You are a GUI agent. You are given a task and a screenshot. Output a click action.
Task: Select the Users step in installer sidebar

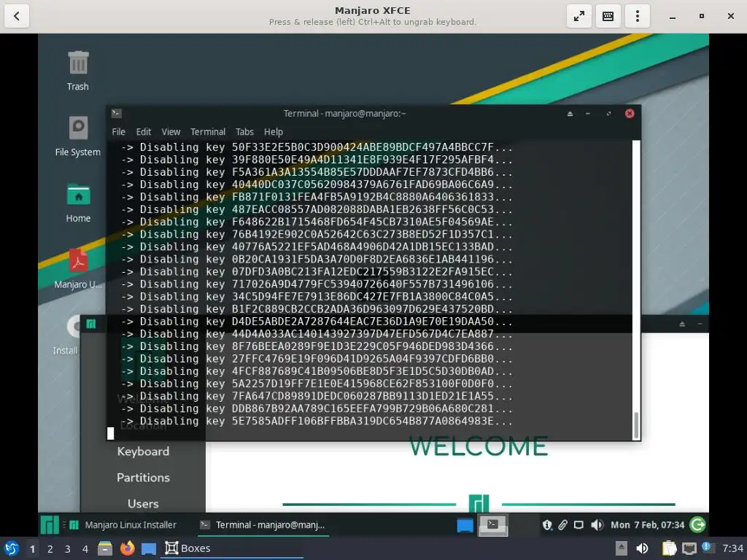144,504
